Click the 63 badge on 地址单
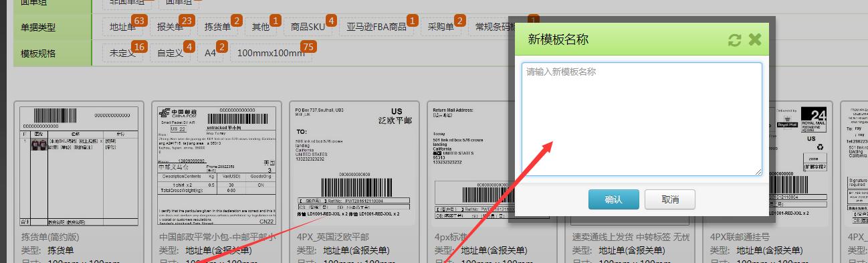This screenshot has width=868, height=263. tap(139, 21)
